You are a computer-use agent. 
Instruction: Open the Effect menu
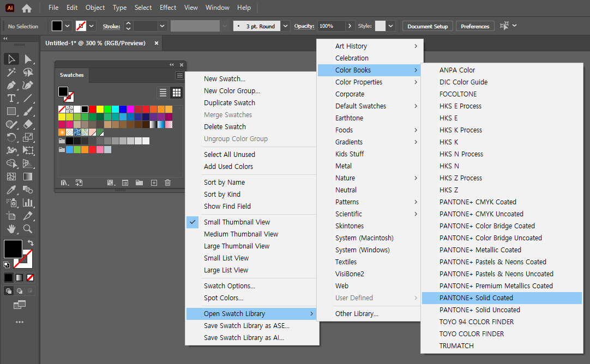(168, 8)
